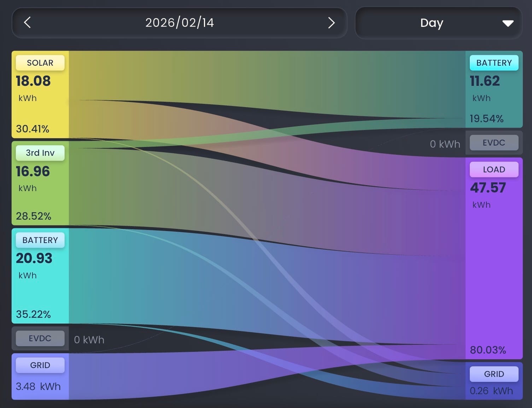Select the LOAD destination label
This screenshot has width=532, height=408.
click(494, 170)
